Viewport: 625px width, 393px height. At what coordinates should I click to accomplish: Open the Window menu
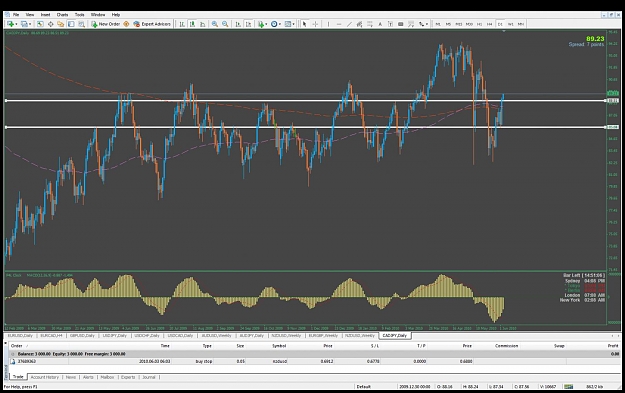(x=98, y=15)
